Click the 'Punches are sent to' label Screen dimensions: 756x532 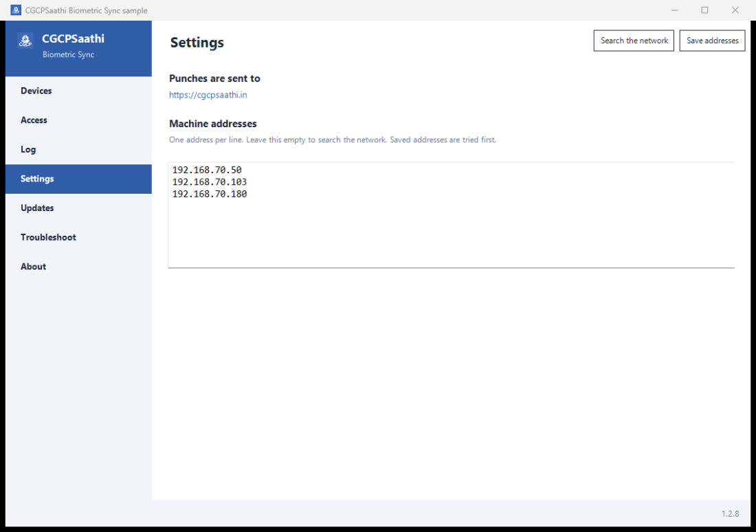[214, 78]
